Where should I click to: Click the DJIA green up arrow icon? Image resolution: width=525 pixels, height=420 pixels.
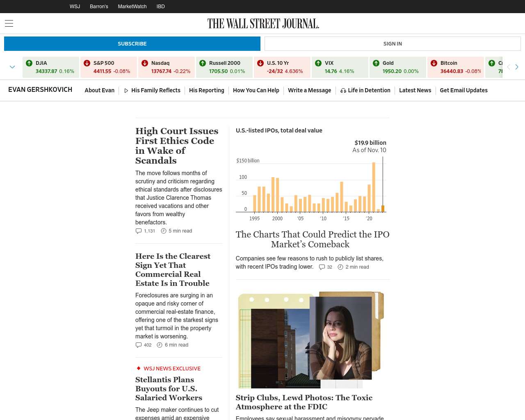click(29, 63)
